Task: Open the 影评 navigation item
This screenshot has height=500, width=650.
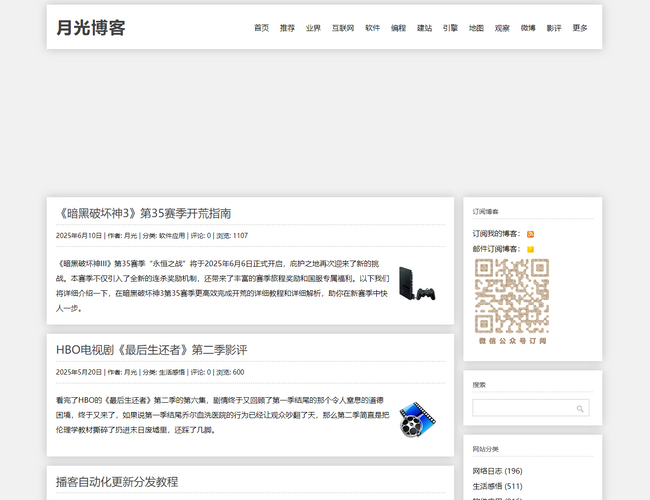Action: (x=554, y=28)
